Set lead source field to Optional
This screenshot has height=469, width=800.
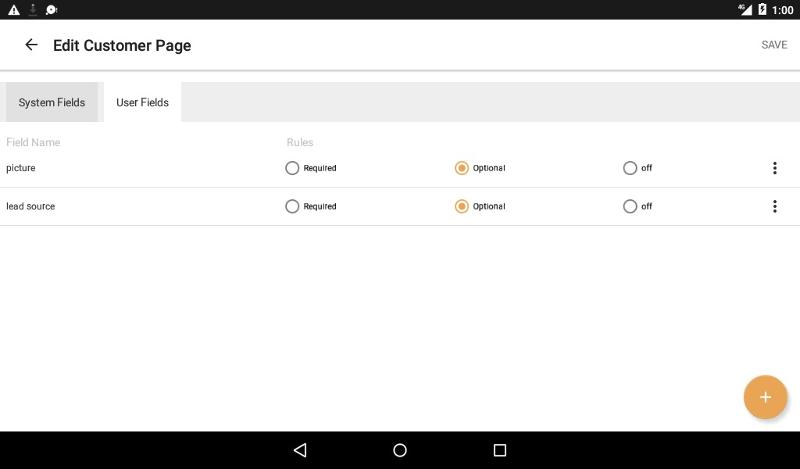pyautogui.click(x=480, y=206)
